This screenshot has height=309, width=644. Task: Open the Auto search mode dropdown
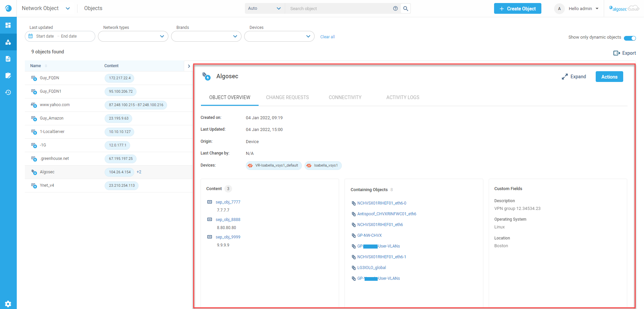tap(264, 9)
